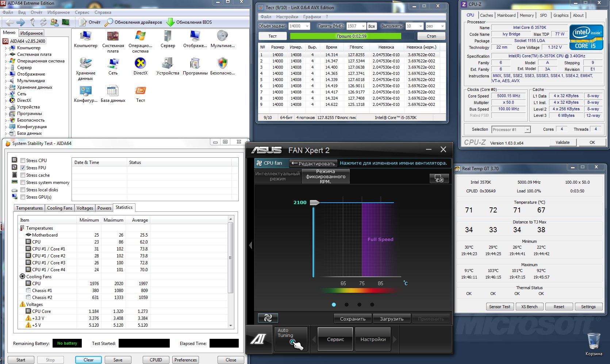The height and width of the screenshot is (364, 610).
Task: Uncheck the Stress FPU checkbox
Action: [x=23, y=168]
